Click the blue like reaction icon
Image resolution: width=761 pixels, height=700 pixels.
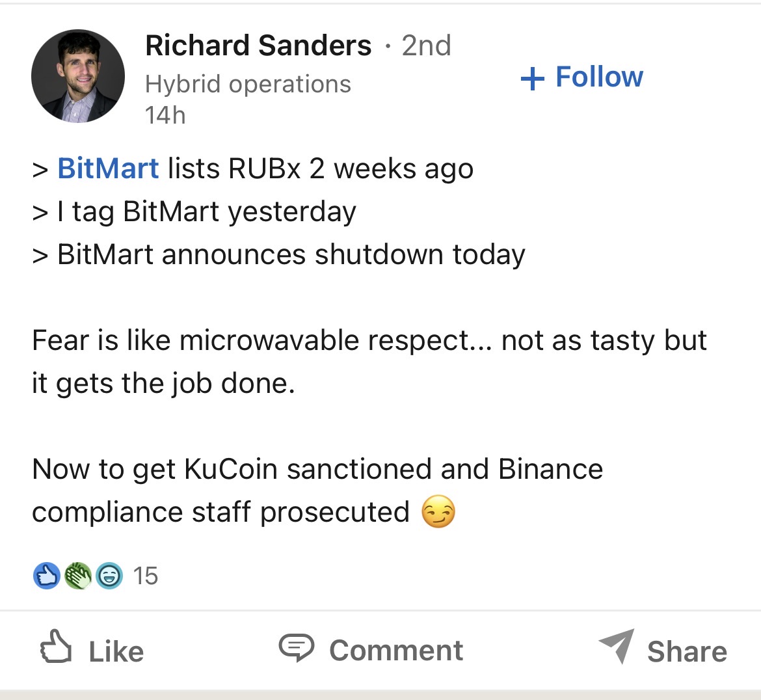47,576
